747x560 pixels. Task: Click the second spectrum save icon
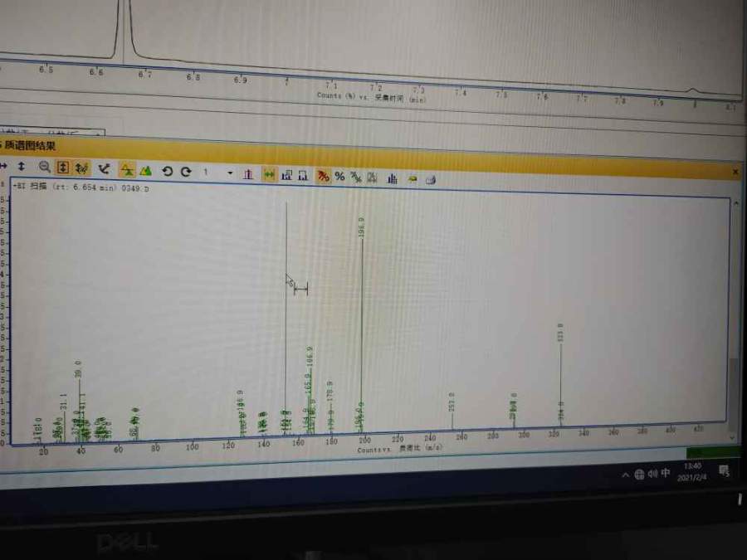(x=303, y=176)
